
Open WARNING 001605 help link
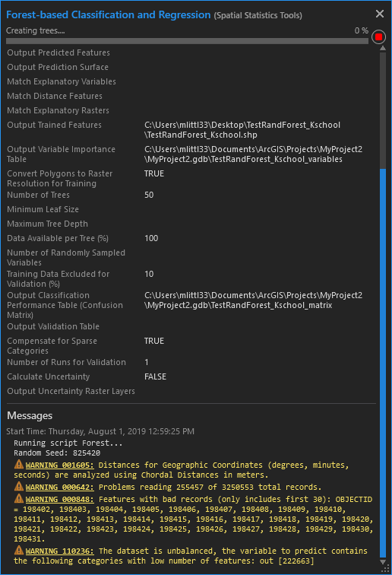pyautogui.click(x=59, y=465)
